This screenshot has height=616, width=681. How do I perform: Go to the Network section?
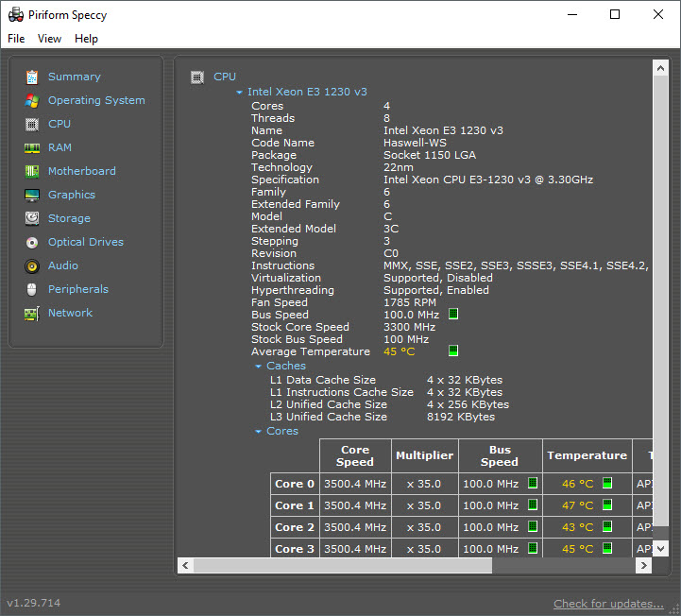click(x=70, y=313)
